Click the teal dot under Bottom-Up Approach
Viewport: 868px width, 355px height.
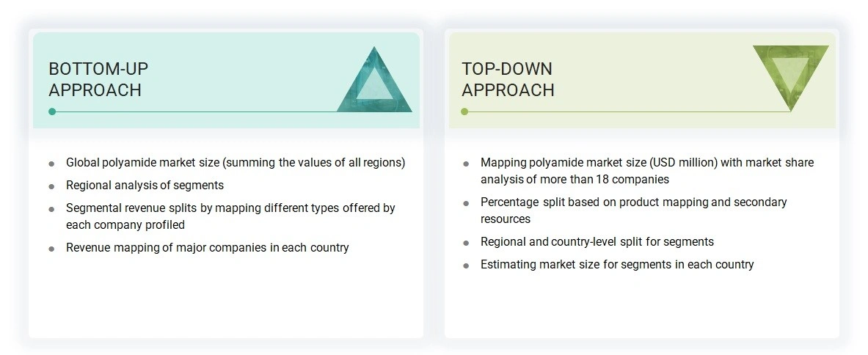[52, 111]
